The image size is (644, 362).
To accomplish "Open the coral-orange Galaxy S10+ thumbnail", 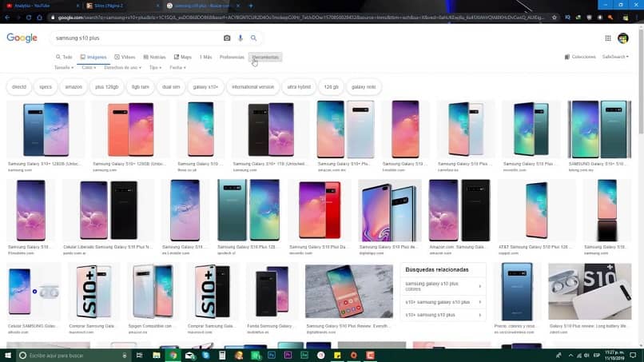I will click(130, 129).
